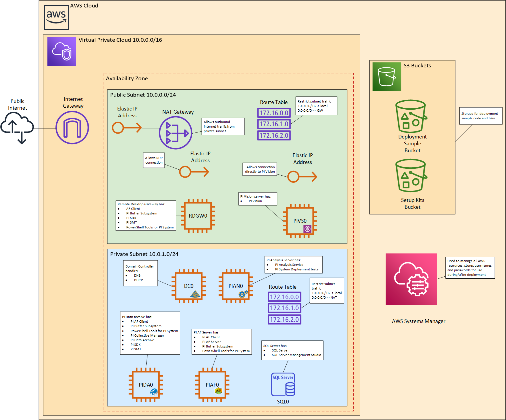Click the Public Internet cloud icon

click(x=17, y=128)
